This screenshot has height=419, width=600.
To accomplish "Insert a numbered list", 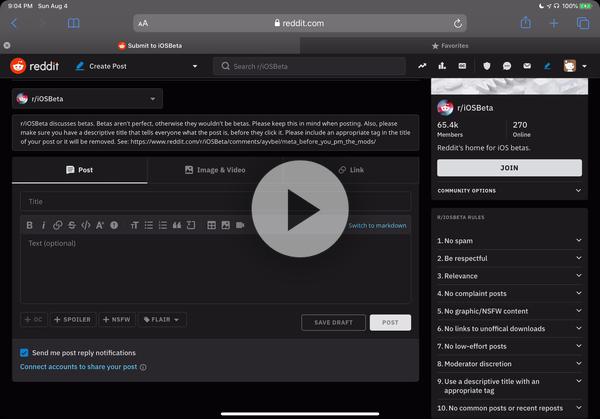I will [x=163, y=225].
